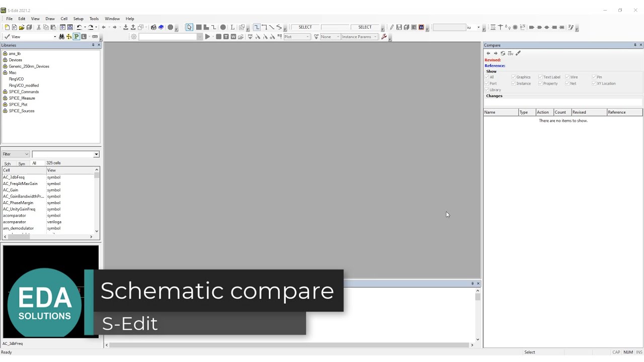Click the New file icon in toolbar
Screen dimensions: 644x362
tap(7, 27)
